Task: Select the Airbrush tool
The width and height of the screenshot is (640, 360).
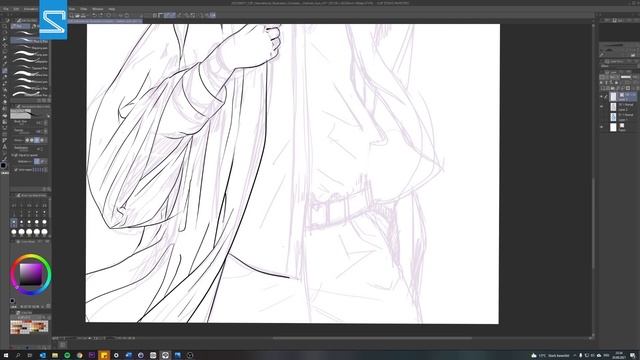Action: coord(4,90)
